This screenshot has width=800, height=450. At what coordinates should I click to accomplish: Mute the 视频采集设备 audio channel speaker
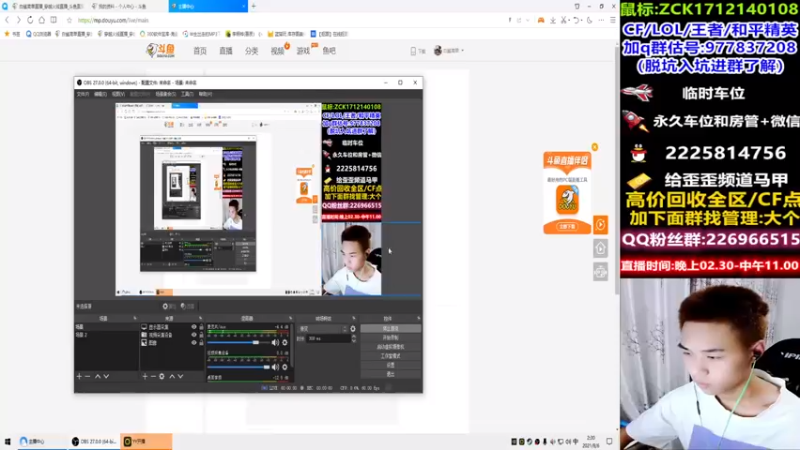point(276,367)
